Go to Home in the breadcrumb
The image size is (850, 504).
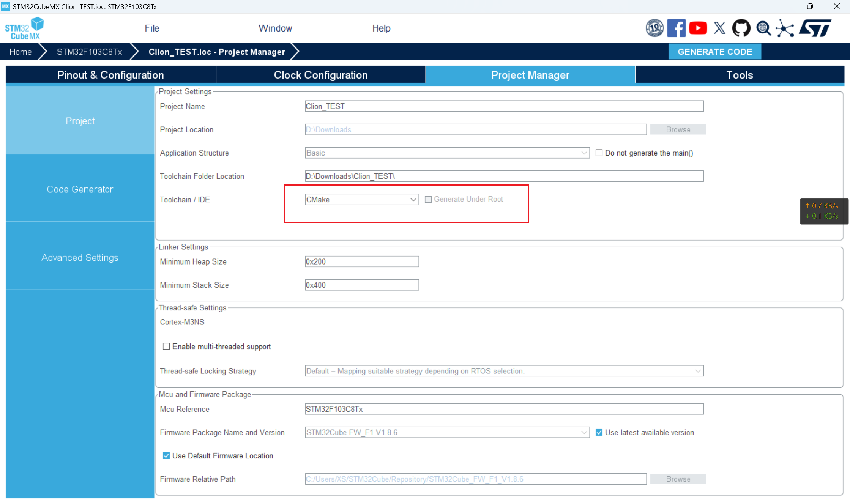click(21, 52)
